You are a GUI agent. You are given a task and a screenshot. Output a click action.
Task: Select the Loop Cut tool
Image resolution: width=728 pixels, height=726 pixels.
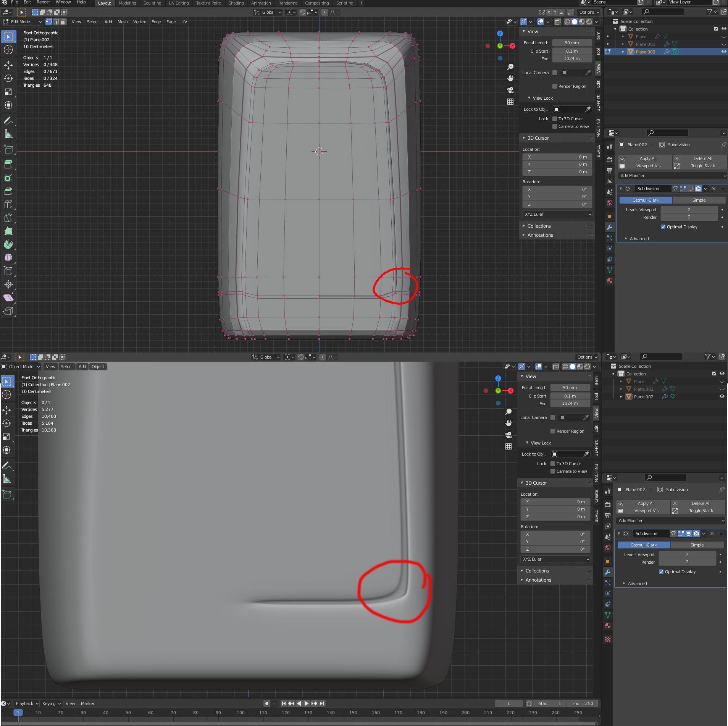point(8,204)
